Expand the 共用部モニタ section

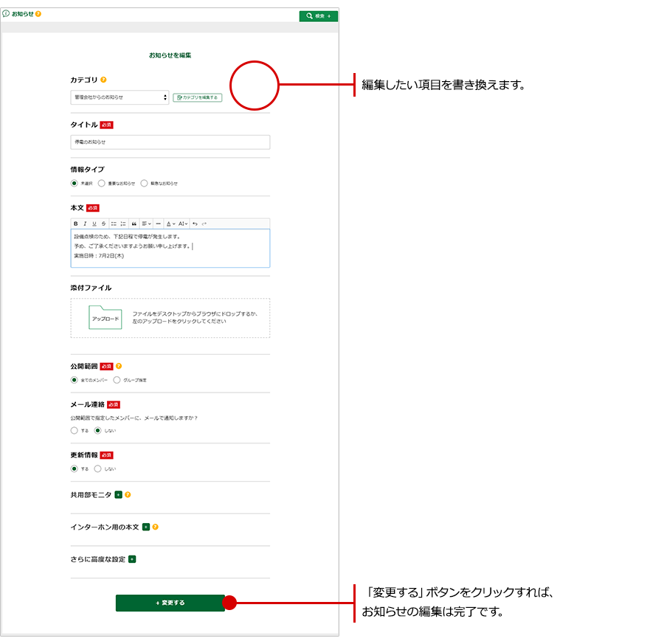click(x=119, y=495)
